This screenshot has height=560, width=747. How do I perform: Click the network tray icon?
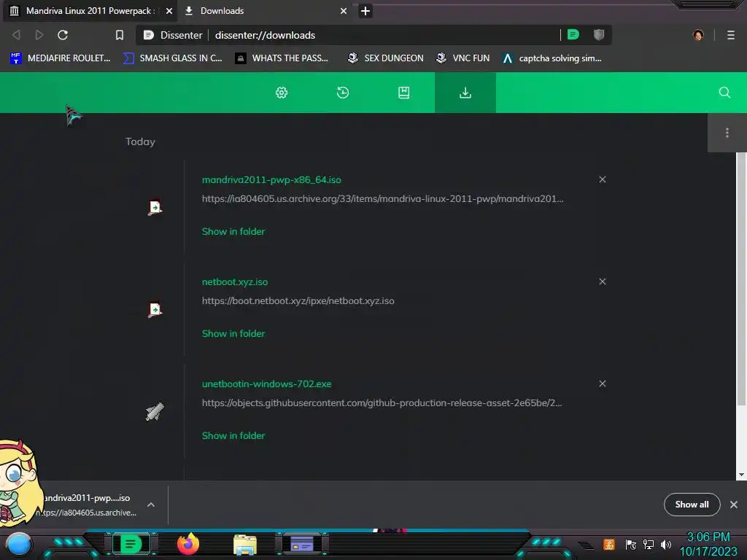pyautogui.click(x=649, y=545)
